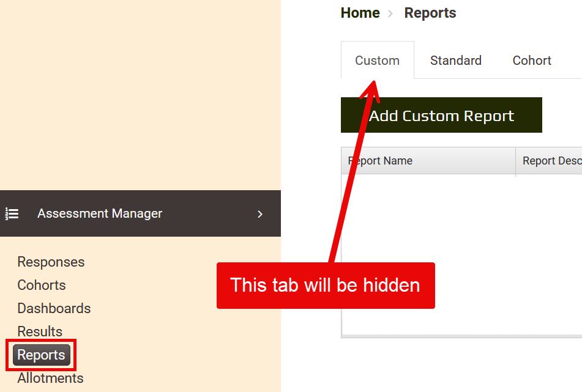Switch to the Custom reports tab
This screenshot has width=582, height=392.
(377, 61)
